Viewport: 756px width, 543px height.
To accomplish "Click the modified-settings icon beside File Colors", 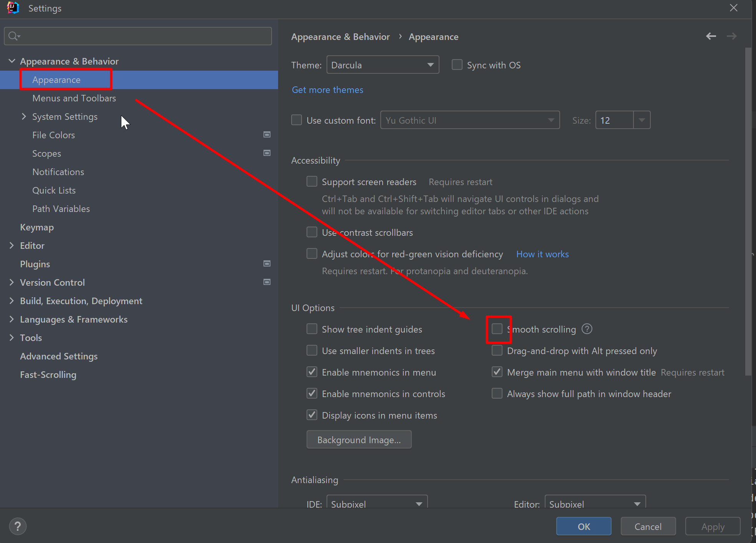I will 267,134.
